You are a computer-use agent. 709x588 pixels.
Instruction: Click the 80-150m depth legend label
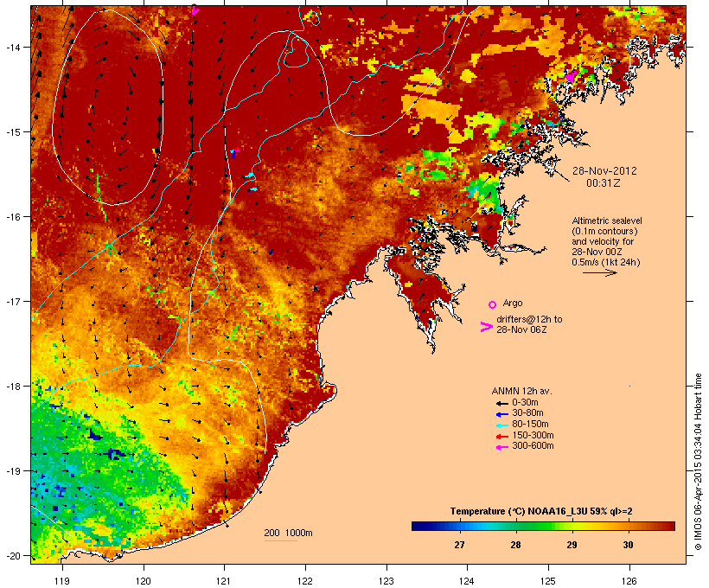point(530,425)
